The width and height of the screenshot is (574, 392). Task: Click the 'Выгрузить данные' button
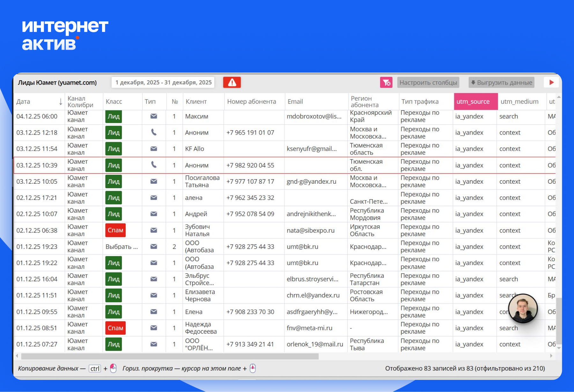[x=502, y=83]
